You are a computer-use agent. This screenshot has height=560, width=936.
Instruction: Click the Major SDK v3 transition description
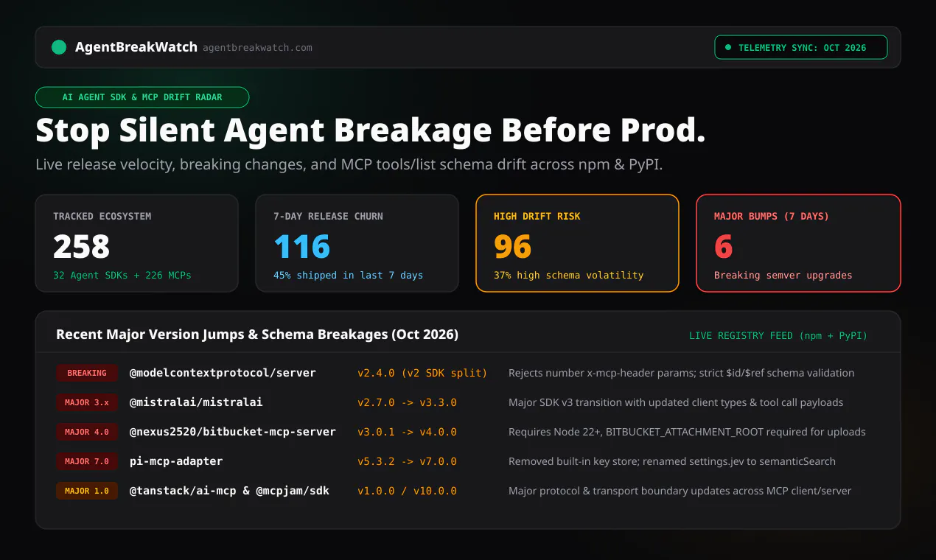click(x=676, y=402)
